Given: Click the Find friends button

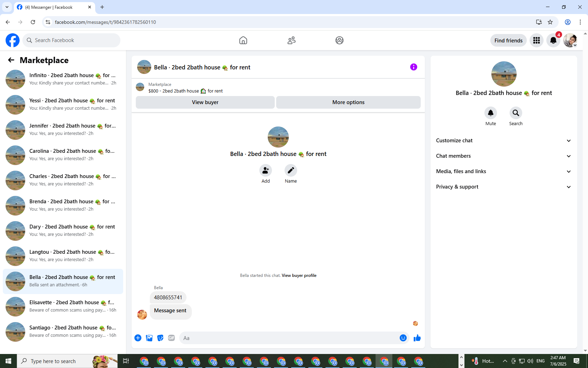Looking at the screenshot, I should (x=508, y=40).
